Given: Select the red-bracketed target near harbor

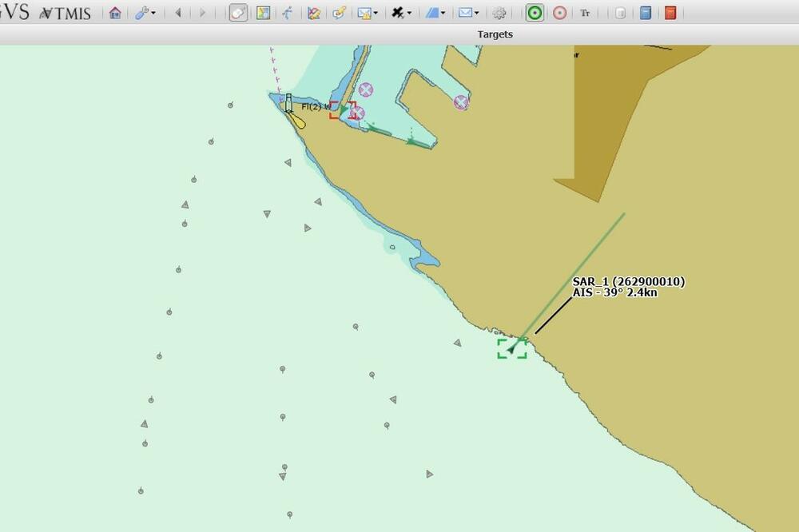Looking at the screenshot, I should [x=343, y=110].
